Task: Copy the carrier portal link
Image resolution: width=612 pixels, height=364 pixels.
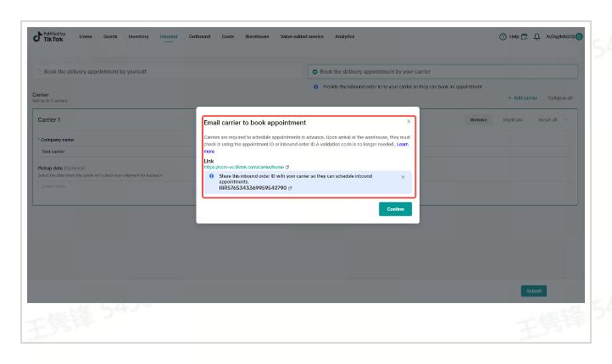Action: coord(287,168)
